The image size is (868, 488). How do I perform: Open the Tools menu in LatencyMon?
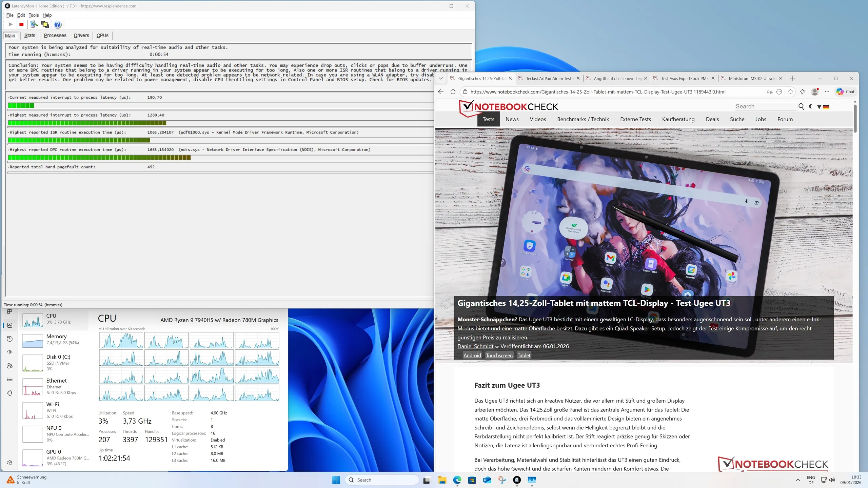tap(34, 15)
